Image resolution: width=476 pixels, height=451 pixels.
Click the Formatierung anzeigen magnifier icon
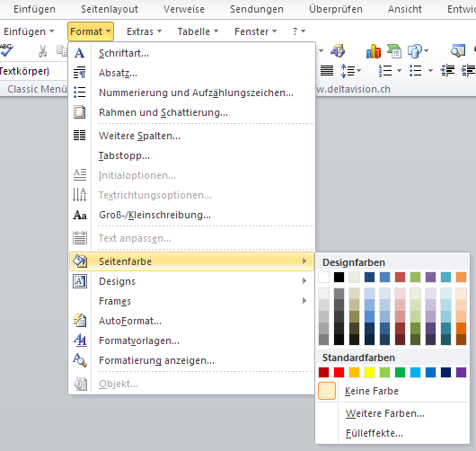pos(80,360)
